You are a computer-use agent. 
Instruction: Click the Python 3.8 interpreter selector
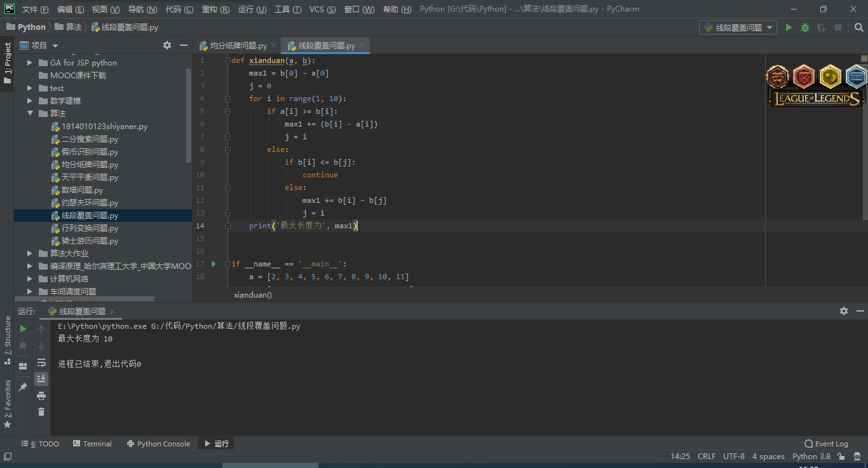(x=811, y=456)
